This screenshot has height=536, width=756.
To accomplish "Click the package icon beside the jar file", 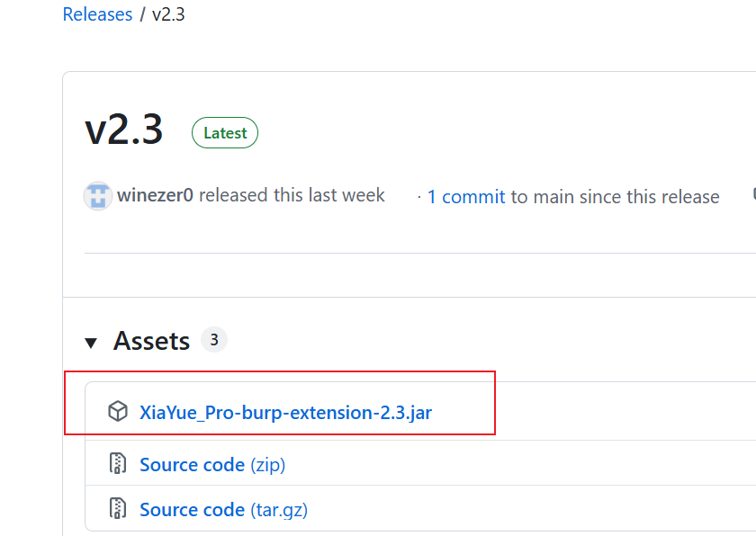I will [118, 412].
